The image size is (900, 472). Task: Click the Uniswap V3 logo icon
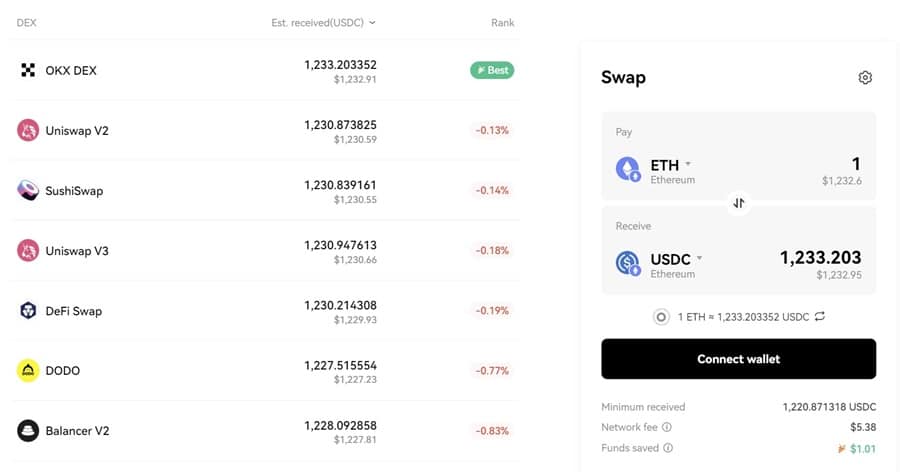coord(28,251)
